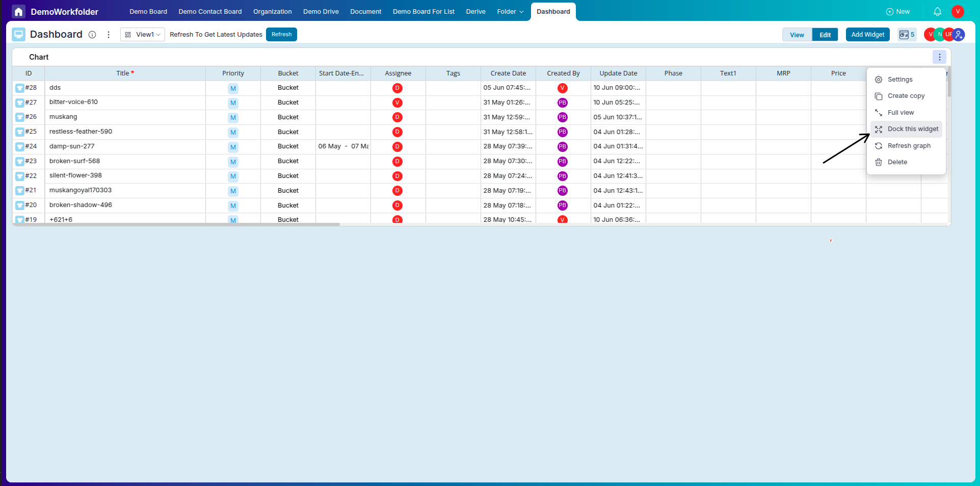The image size is (980, 486).
Task: Click the trash icon next to Delete
Action: (x=879, y=162)
